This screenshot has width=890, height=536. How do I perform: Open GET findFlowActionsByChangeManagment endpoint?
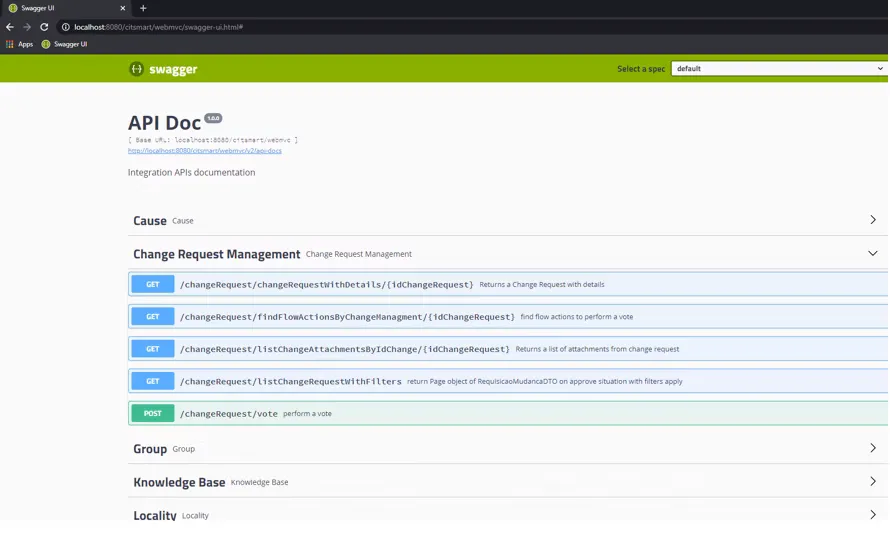click(x=508, y=316)
